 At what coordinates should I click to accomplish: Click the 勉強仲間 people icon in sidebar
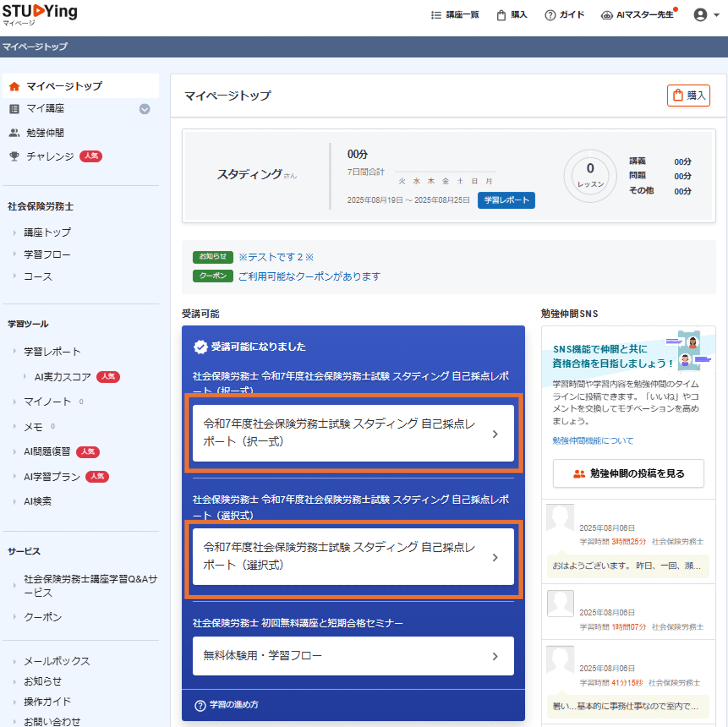14,132
